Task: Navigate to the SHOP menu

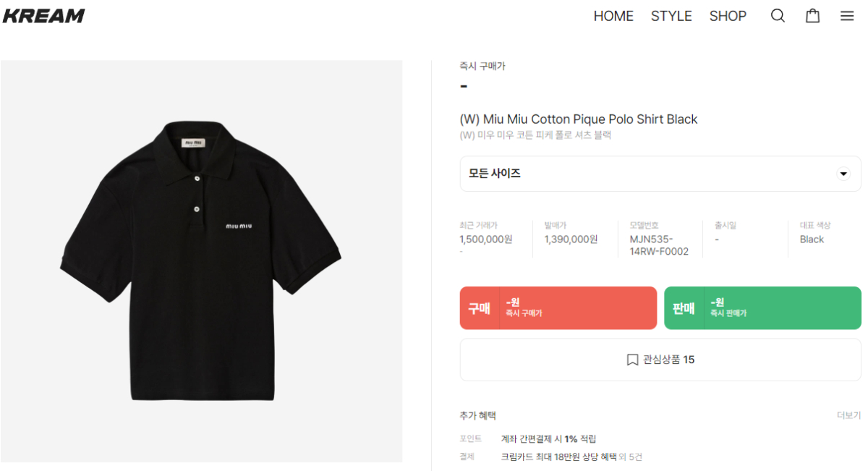Action: pyautogui.click(x=728, y=16)
